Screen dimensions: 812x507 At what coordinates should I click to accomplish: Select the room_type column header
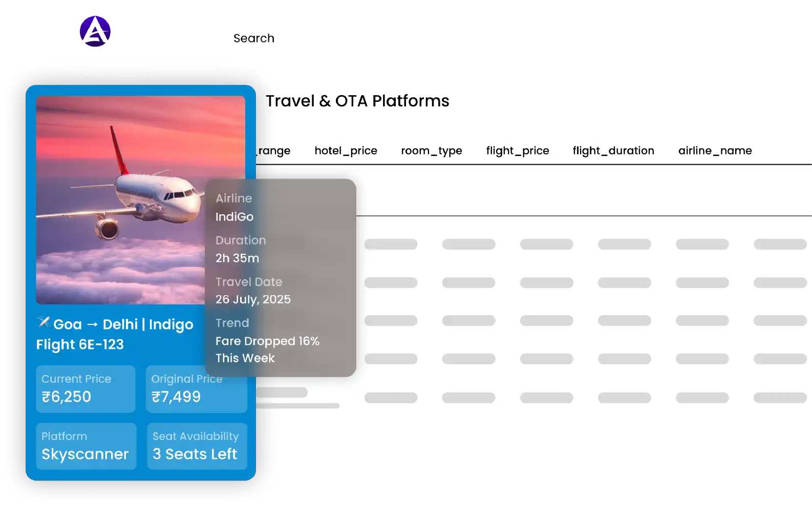(x=431, y=151)
